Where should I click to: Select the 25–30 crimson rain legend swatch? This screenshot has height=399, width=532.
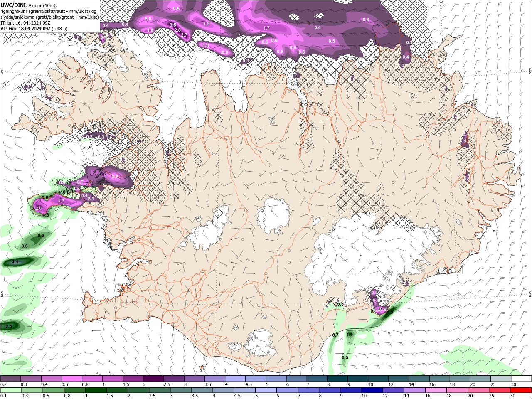click(x=500, y=390)
